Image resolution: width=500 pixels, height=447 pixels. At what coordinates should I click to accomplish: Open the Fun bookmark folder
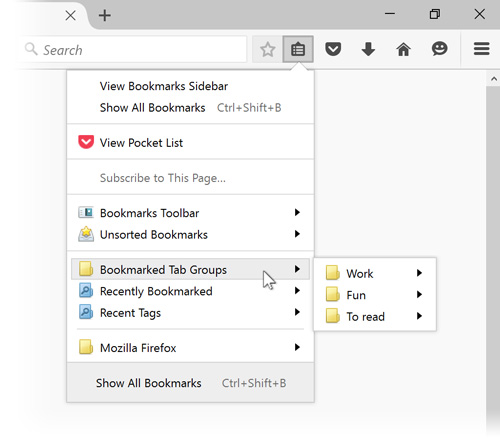coord(375,295)
